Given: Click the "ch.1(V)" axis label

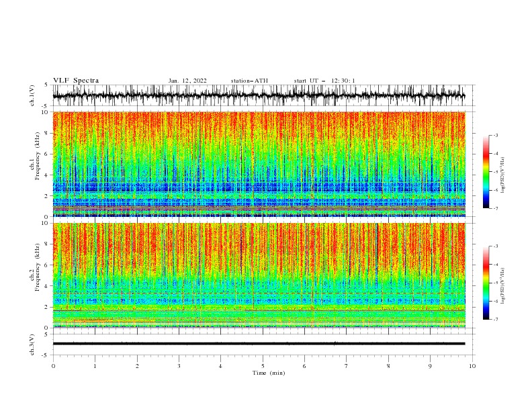Looking at the screenshot, I should (x=32, y=95).
